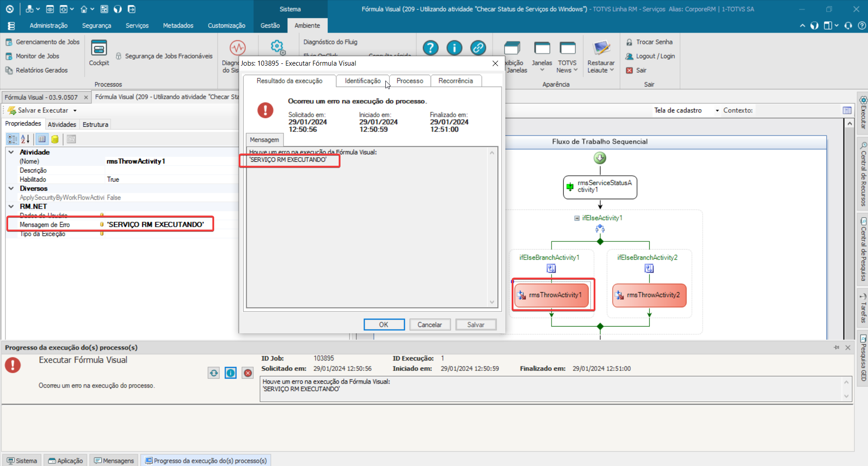Click the red cancel icon in progress panel
Image resolution: width=868 pixels, height=466 pixels.
click(248, 373)
